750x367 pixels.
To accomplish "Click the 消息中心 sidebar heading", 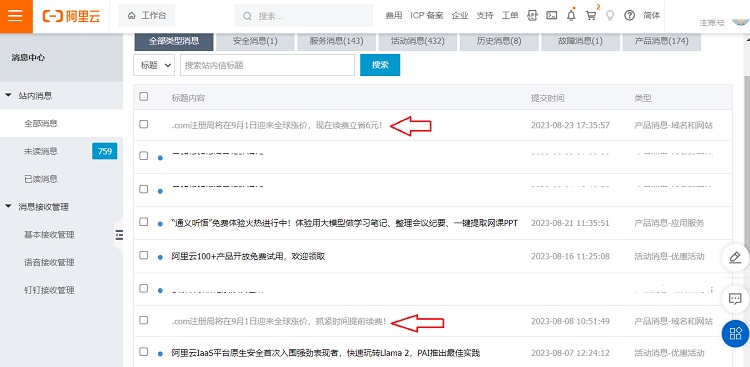I will 28,57.
